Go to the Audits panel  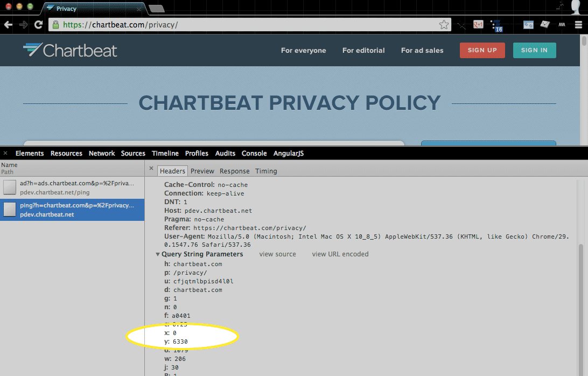226,153
